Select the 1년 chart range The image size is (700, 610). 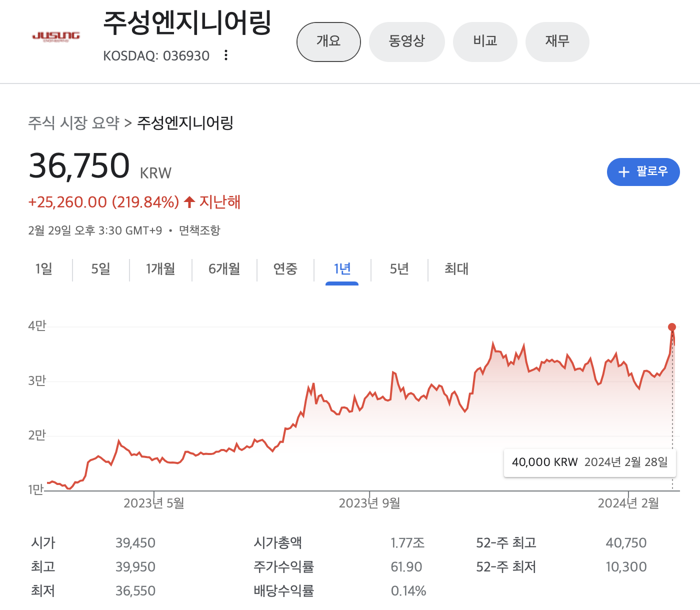pyautogui.click(x=342, y=269)
